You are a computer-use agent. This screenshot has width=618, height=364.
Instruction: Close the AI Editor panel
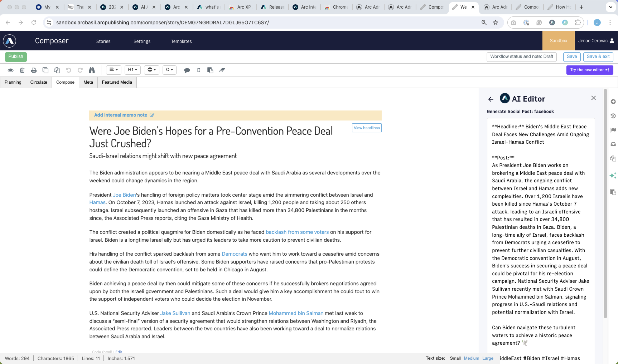[x=593, y=98]
